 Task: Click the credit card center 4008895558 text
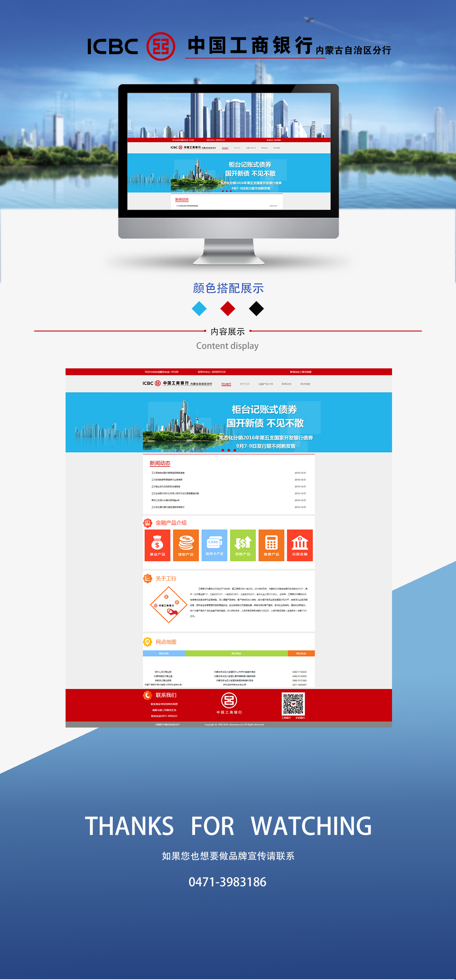pyautogui.click(x=212, y=372)
